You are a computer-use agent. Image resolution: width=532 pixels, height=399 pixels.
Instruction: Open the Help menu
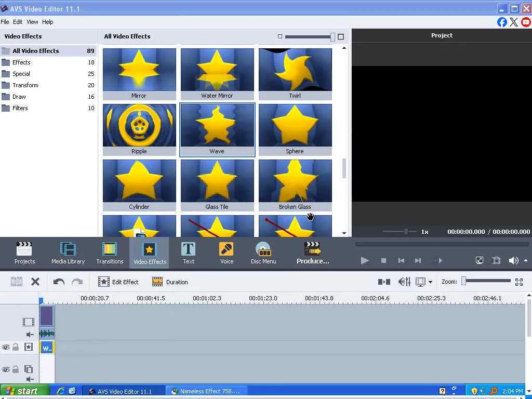[x=47, y=22]
